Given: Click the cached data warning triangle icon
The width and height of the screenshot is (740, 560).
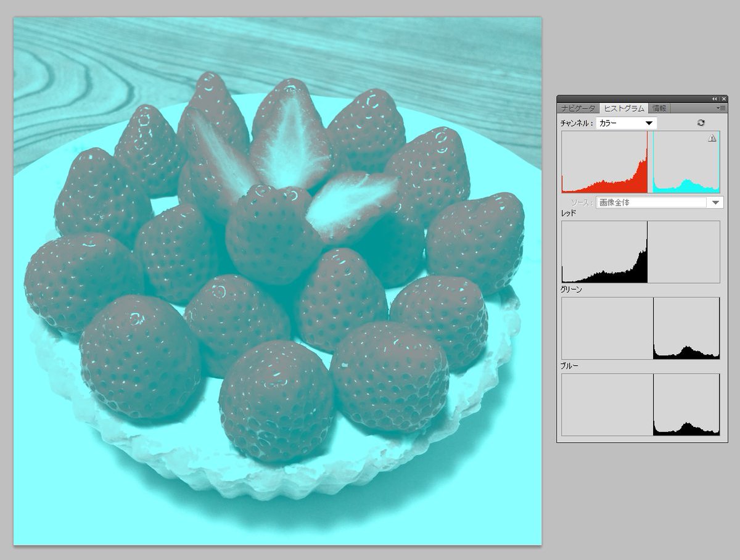Looking at the screenshot, I should pos(712,139).
